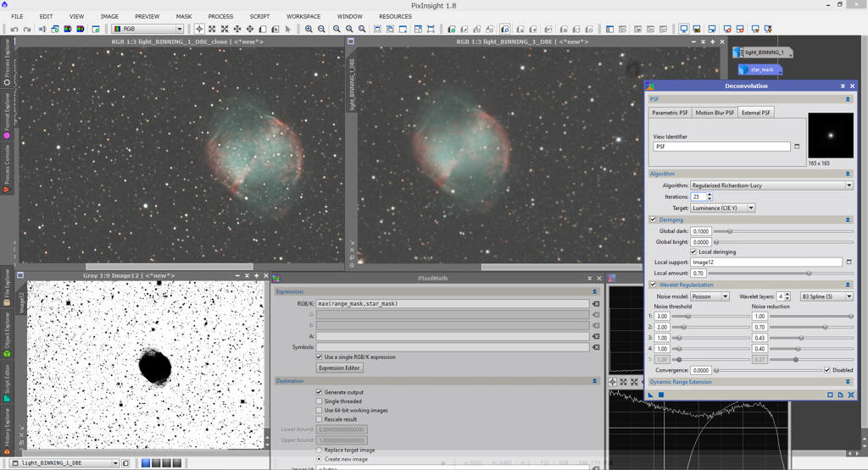This screenshot has height=470, width=868.
Task: Open the Process Console side tab
Action: point(8,168)
